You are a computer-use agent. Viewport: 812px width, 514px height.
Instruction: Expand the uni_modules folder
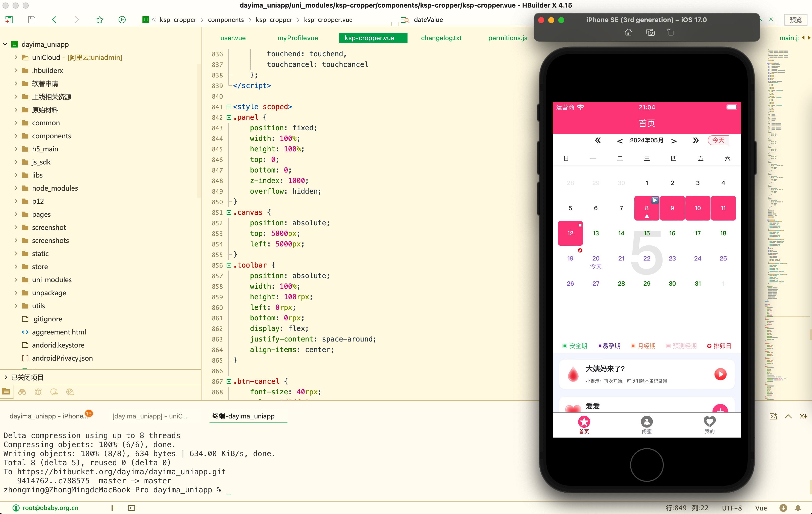click(x=16, y=280)
